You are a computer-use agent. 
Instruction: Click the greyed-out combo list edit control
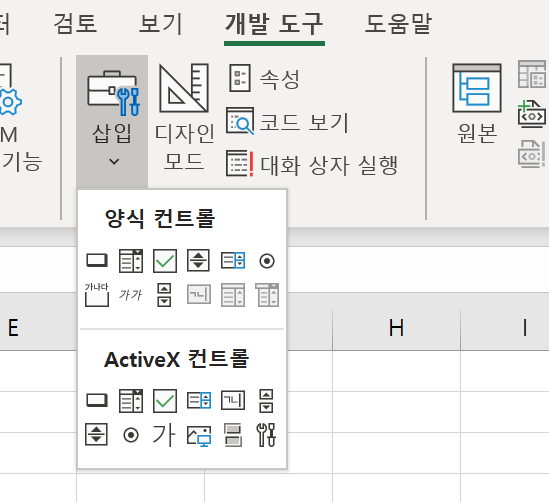233,295
